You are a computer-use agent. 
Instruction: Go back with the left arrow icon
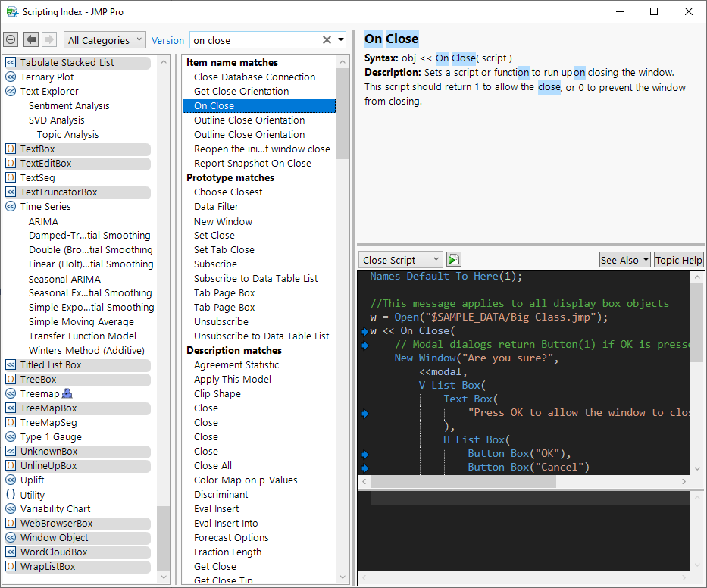[31, 40]
